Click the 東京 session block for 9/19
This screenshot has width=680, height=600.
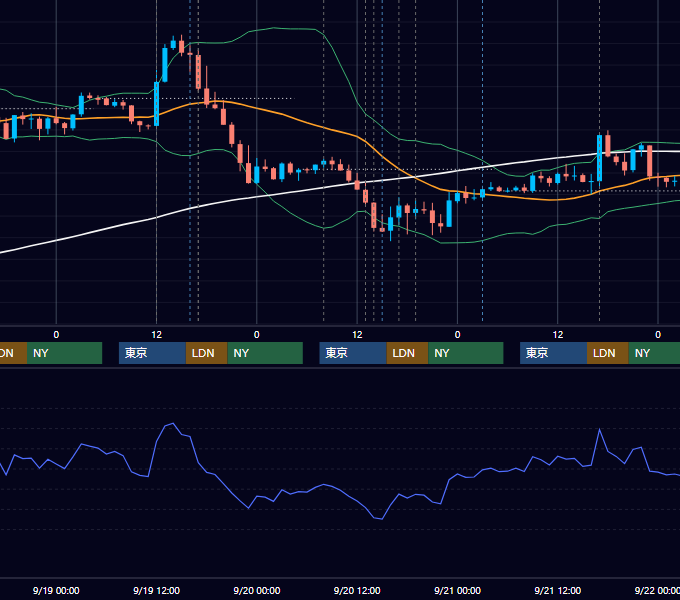tap(152, 353)
